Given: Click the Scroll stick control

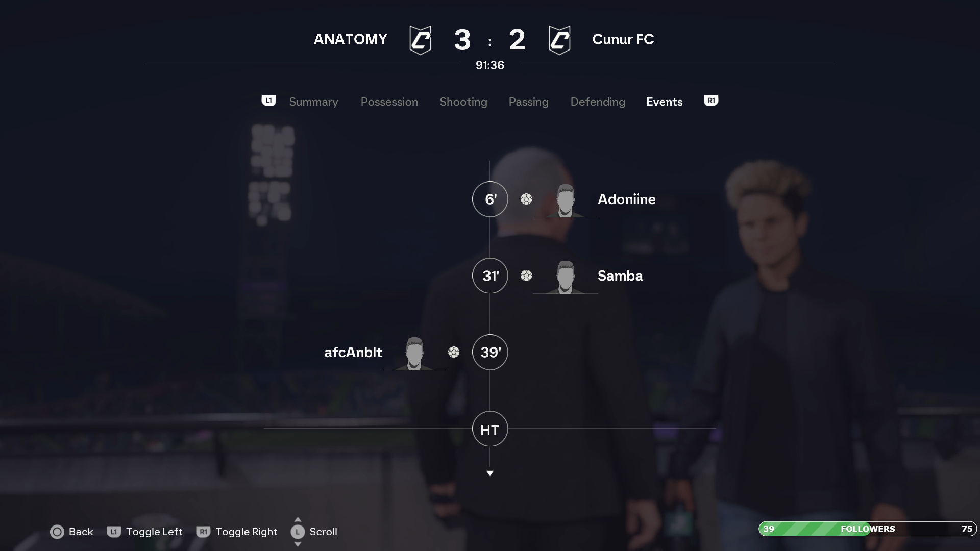Looking at the screenshot, I should 298,532.
